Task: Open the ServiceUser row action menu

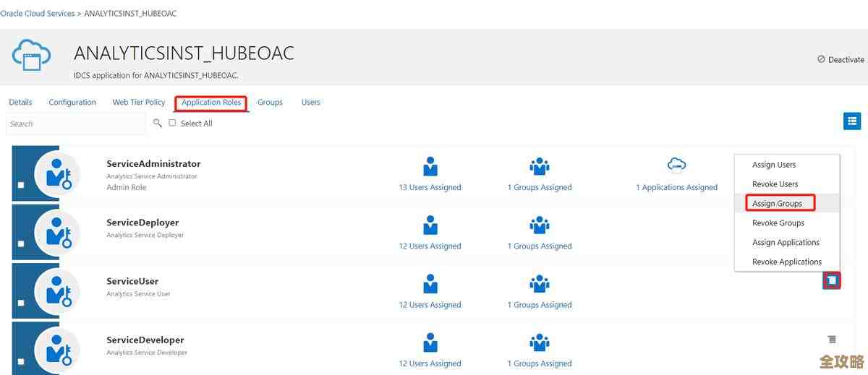Action: tap(832, 280)
